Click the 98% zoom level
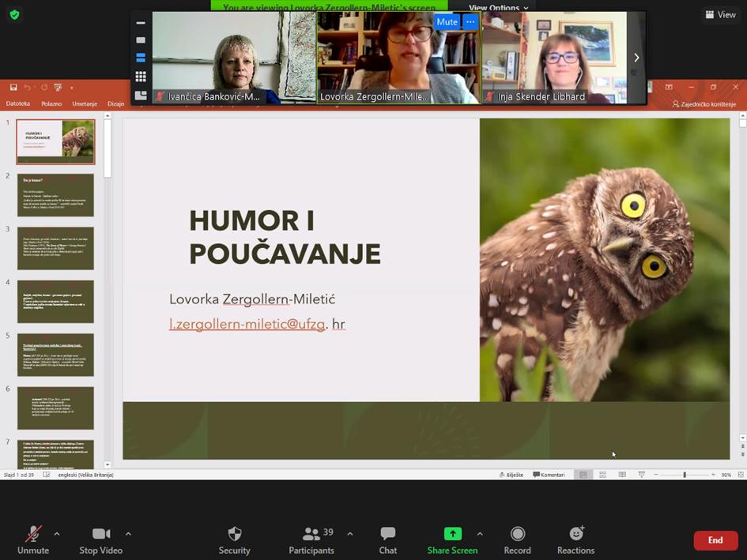Viewport: 747px width, 560px height. click(x=726, y=475)
